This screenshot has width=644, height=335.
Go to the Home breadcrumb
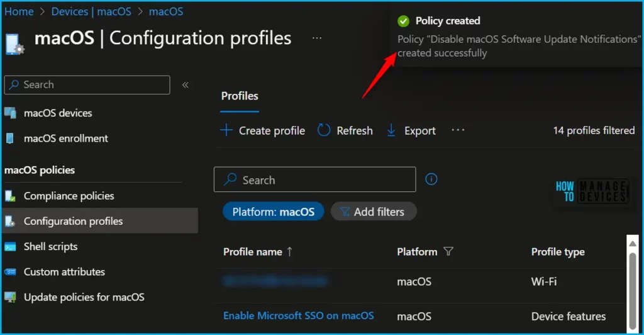(19, 11)
